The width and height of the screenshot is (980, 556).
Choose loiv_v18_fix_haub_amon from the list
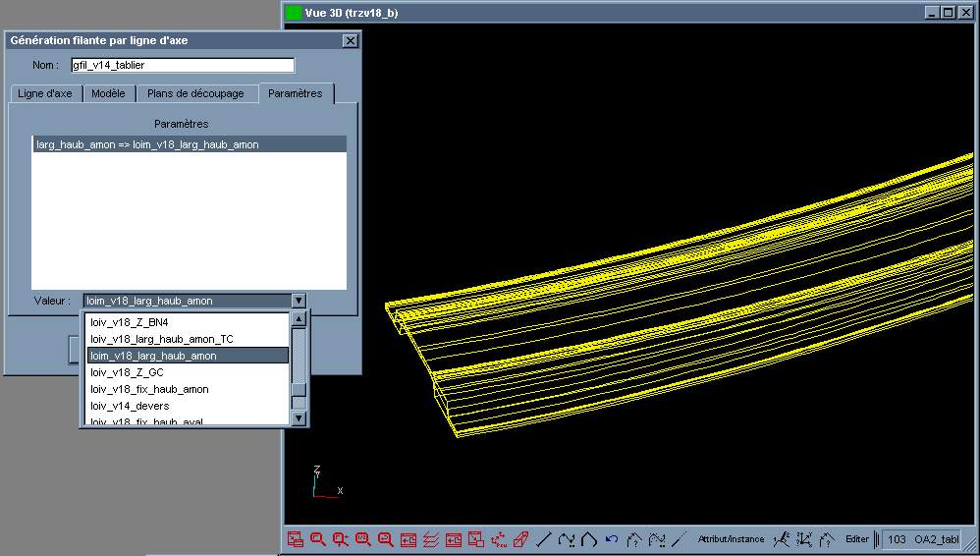(x=188, y=389)
